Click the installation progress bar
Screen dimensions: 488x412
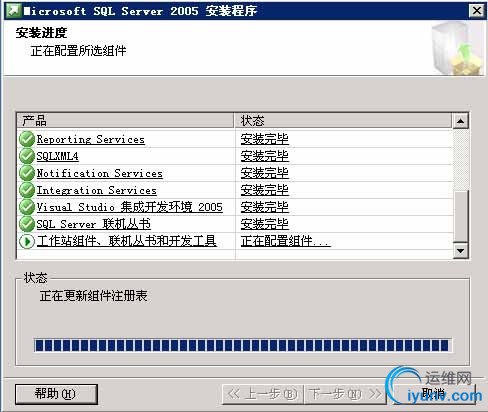pos(243,345)
